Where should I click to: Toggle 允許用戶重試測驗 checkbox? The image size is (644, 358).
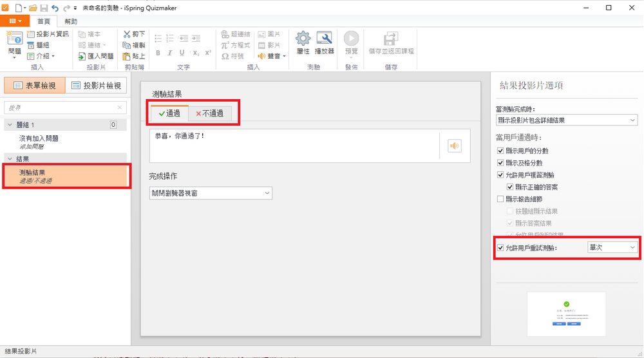[x=500, y=247]
